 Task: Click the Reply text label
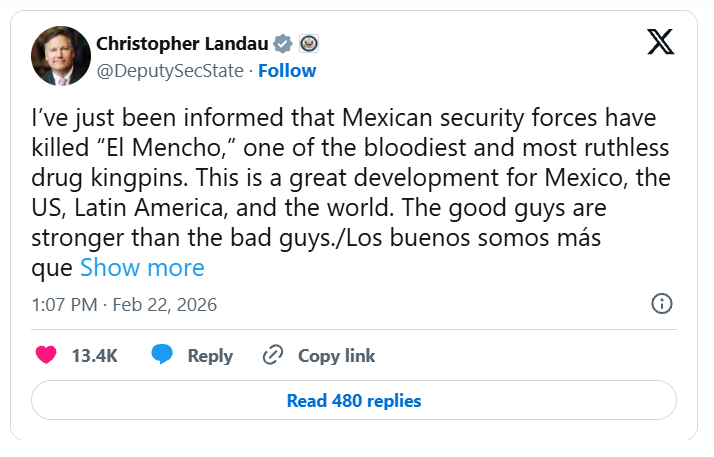(x=210, y=356)
